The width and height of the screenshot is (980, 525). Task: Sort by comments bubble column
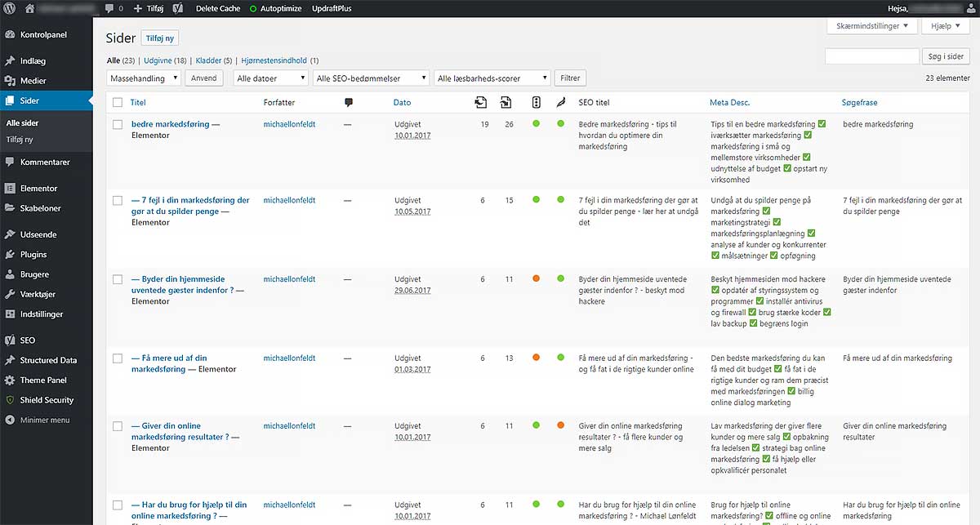pos(349,103)
